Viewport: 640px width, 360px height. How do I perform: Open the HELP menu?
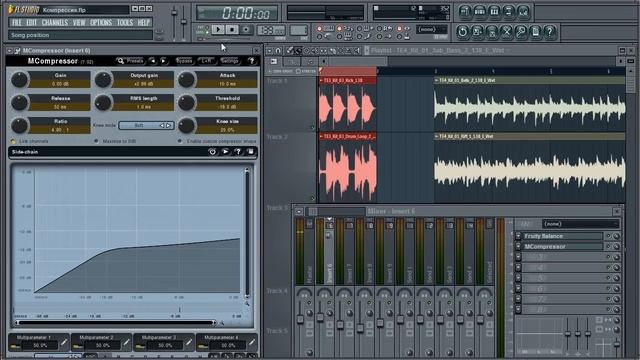point(143,22)
